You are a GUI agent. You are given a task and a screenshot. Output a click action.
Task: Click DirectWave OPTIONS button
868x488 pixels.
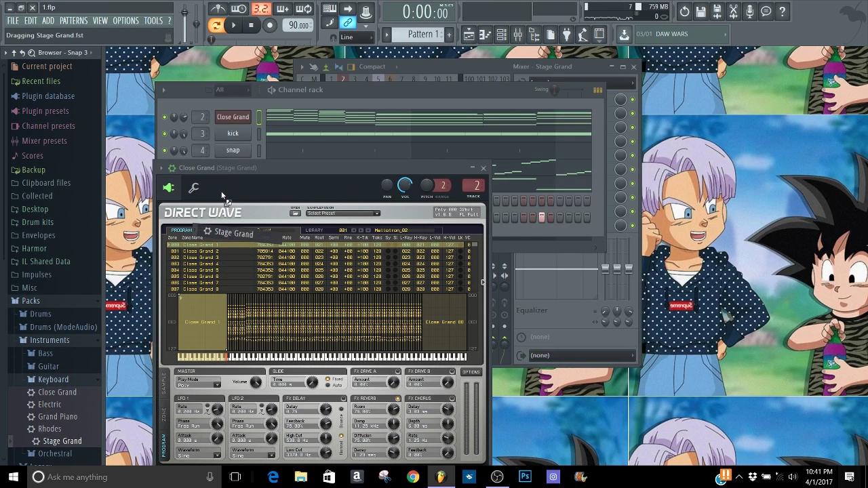click(x=471, y=372)
